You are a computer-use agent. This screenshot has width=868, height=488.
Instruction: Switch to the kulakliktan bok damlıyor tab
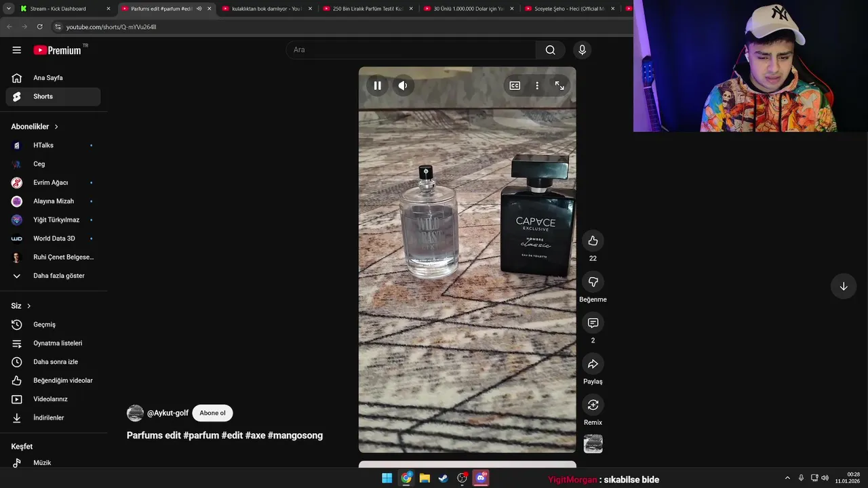coord(267,9)
